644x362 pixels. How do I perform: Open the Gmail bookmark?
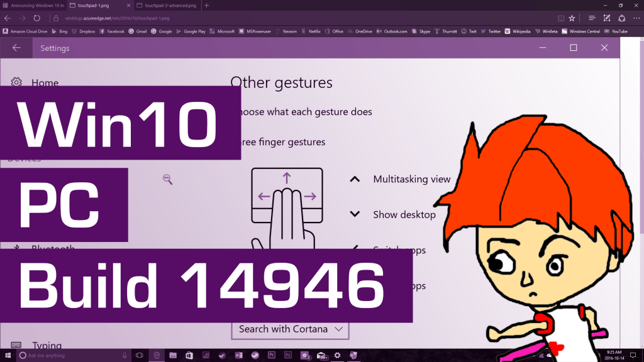[138, 31]
